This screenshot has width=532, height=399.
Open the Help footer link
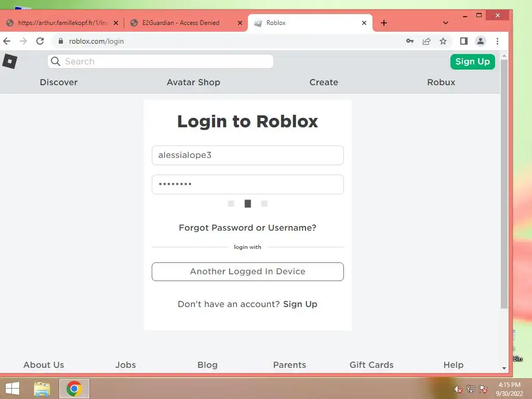pyautogui.click(x=453, y=365)
